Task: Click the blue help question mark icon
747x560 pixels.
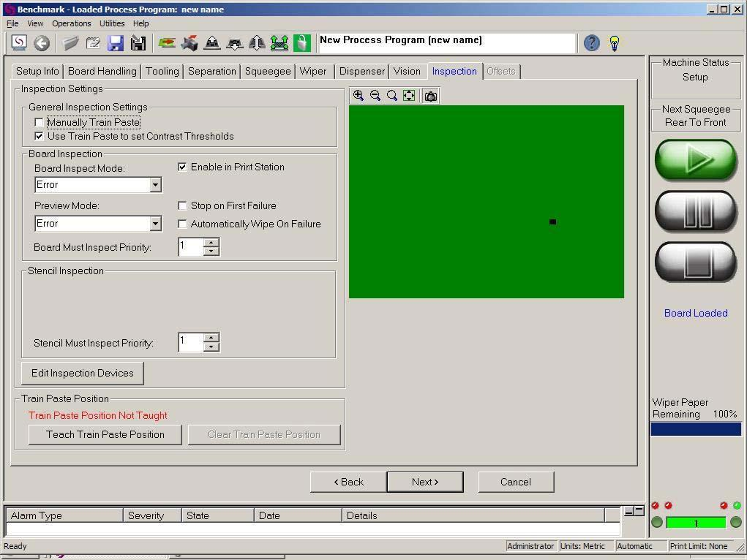Action: 592,43
